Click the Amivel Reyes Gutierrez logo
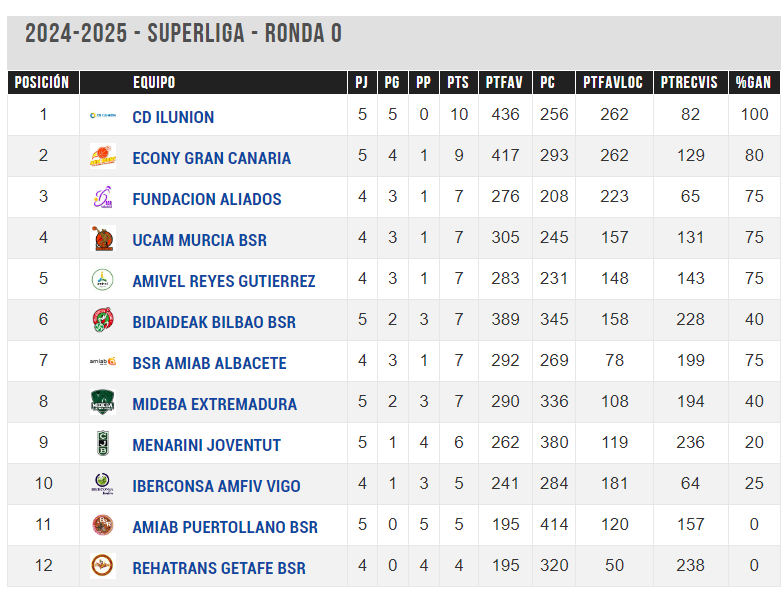This screenshot has height=595, width=781. [x=103, y=279]
